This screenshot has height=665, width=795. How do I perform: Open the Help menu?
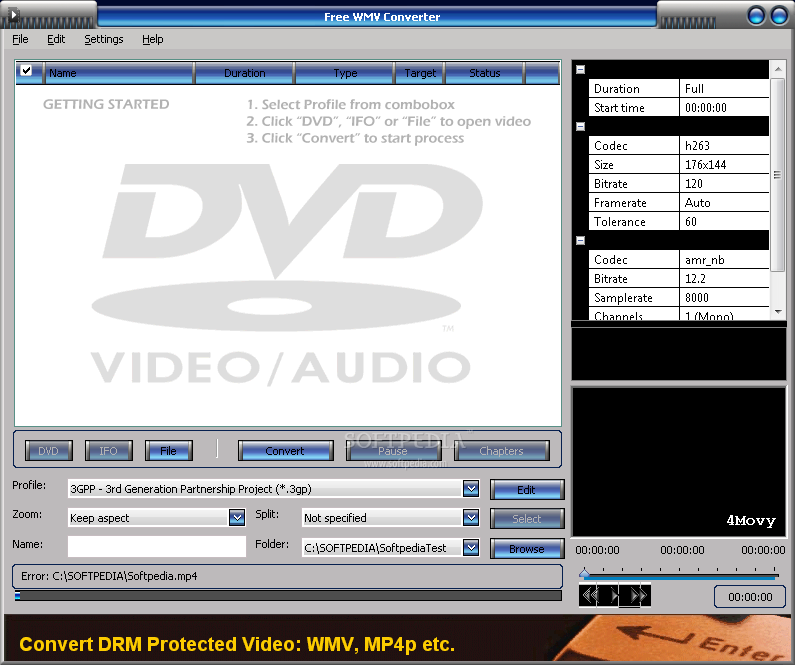pos(152,39)
